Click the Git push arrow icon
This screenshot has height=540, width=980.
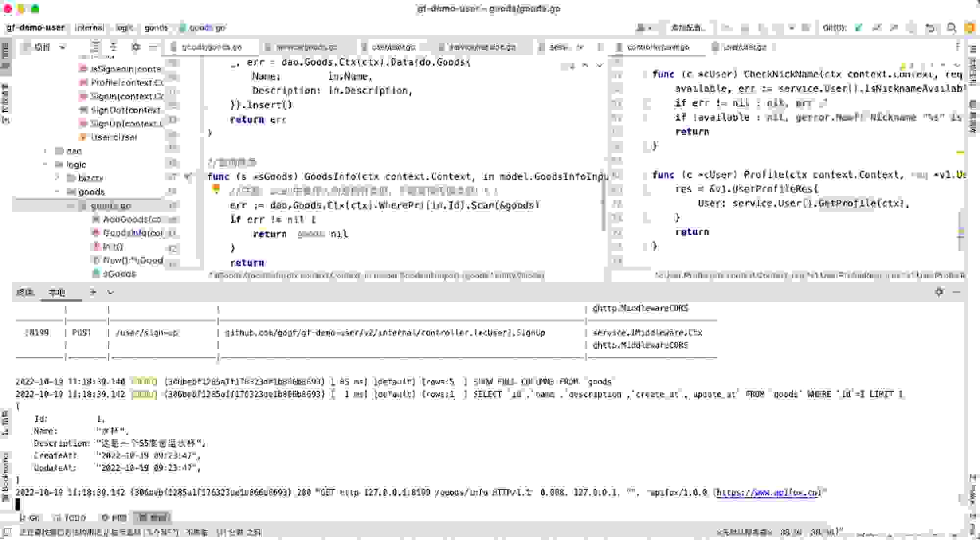click(894, 28)
